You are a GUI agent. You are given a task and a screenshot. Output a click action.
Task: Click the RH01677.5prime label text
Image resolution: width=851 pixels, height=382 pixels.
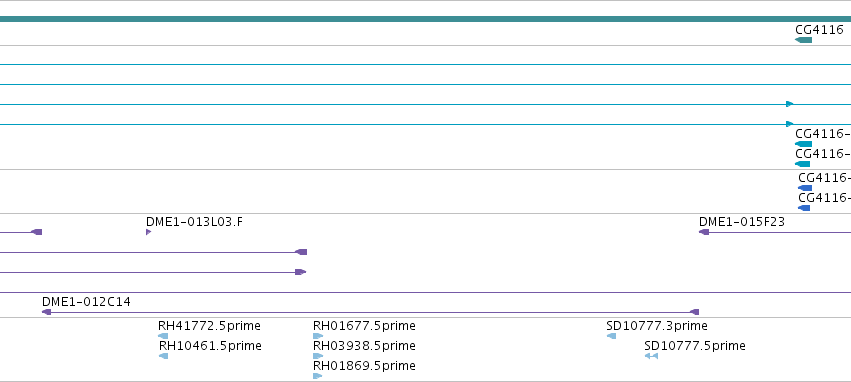[364, 326]
